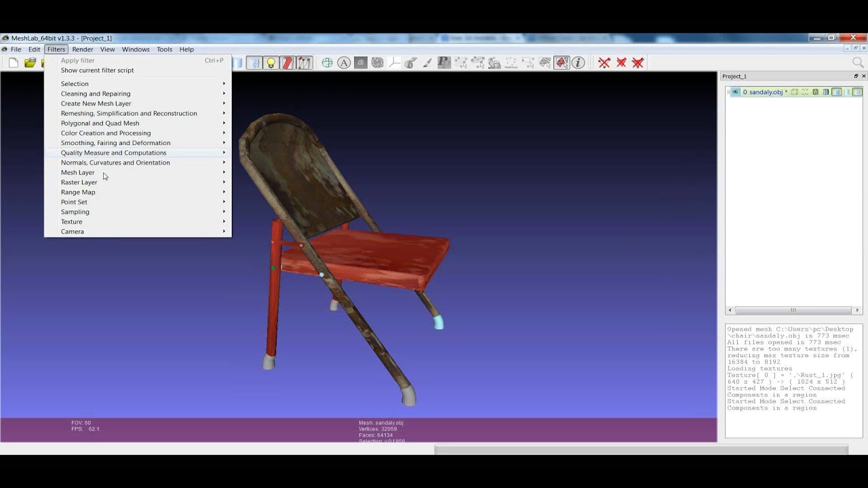
Task: Open the Selection submenu
Action: pos(138,83)
